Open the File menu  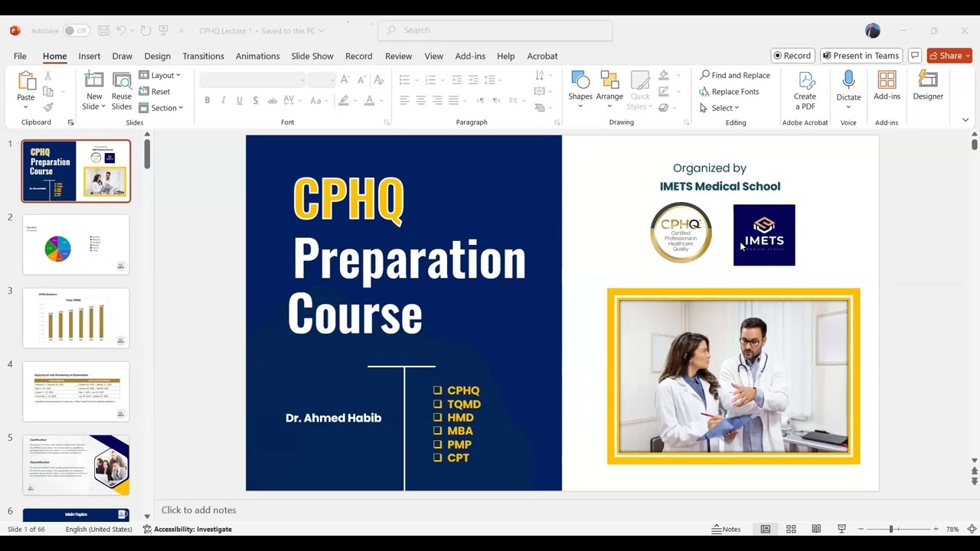point(20,56)
